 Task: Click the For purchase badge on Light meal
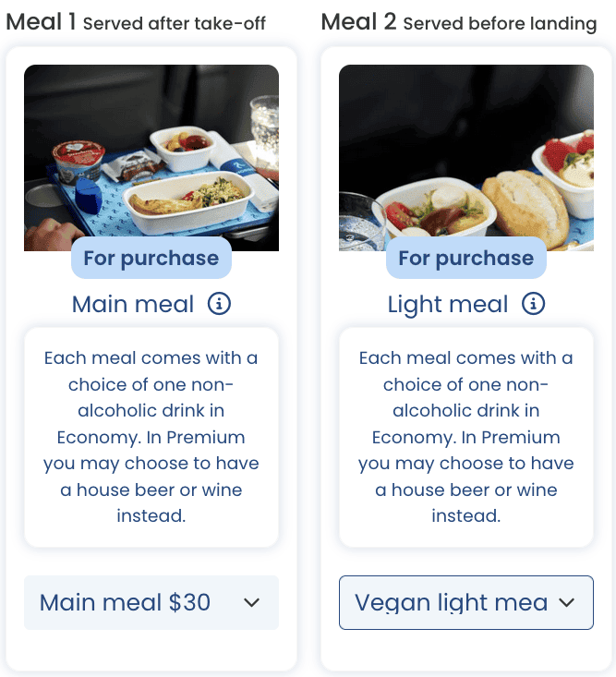click(465, 259)
